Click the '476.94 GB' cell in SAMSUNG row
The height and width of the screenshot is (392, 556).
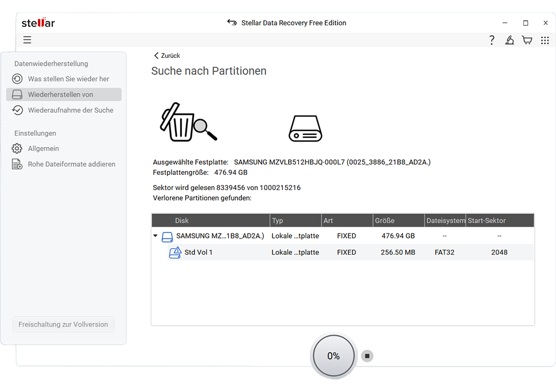pyautogui.click(x=398, y=236)
